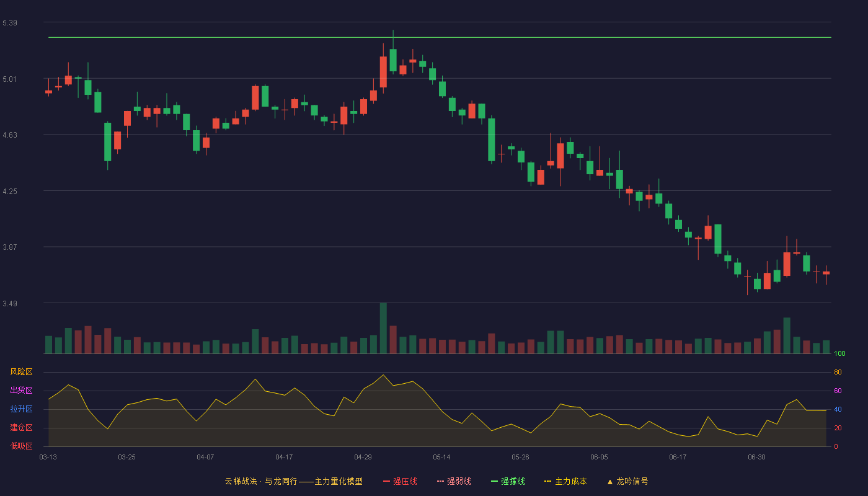Select the 04-07 date axis label
Screen dimensions: 868x496
pyautogui.click(x=205, y=457)
